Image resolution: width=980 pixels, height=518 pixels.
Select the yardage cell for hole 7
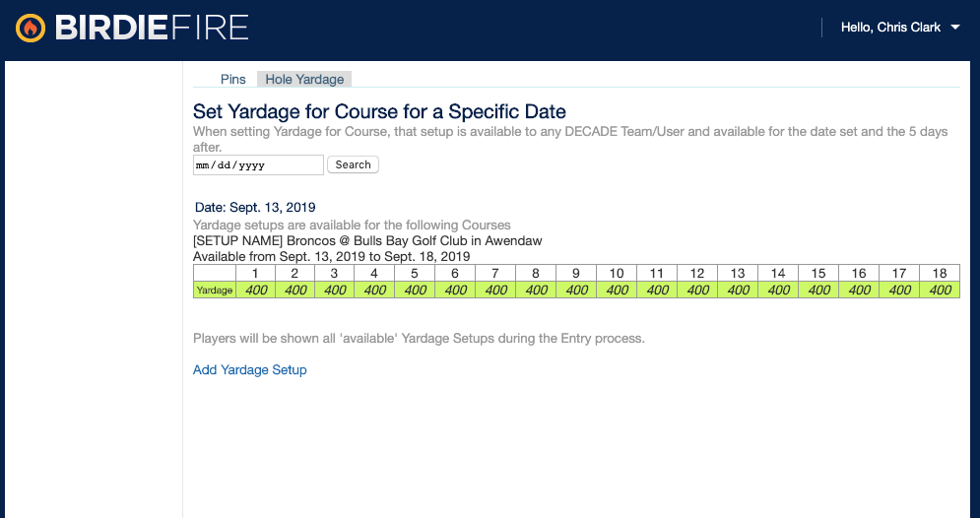[x=496, y=290]
